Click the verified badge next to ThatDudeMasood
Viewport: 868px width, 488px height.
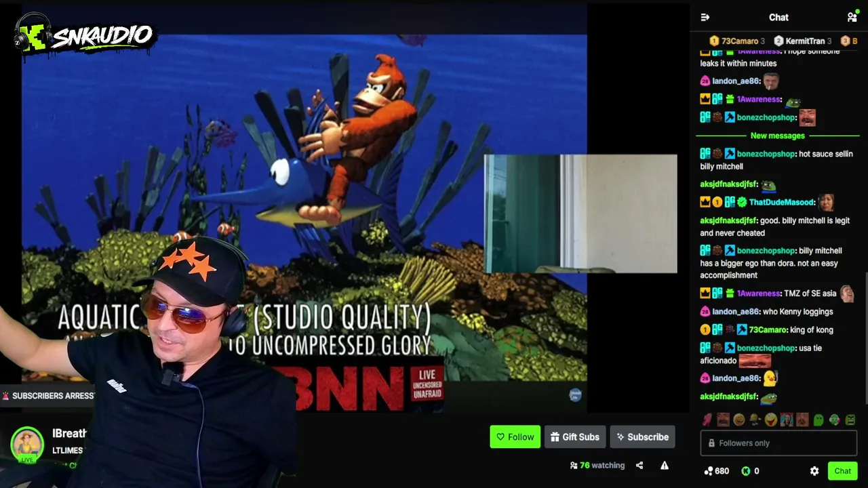coord(742,202)
